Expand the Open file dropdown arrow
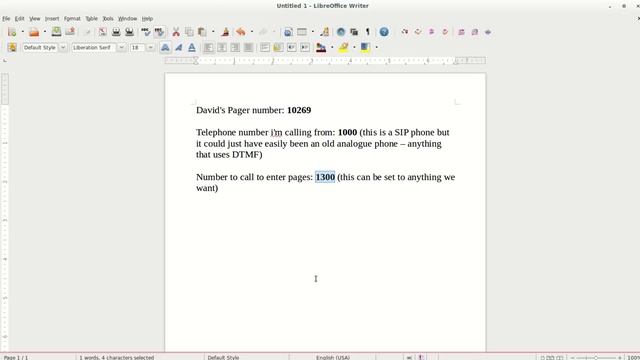Image resolution: width=640 pixels, height=360 pixels. (45, 32)
